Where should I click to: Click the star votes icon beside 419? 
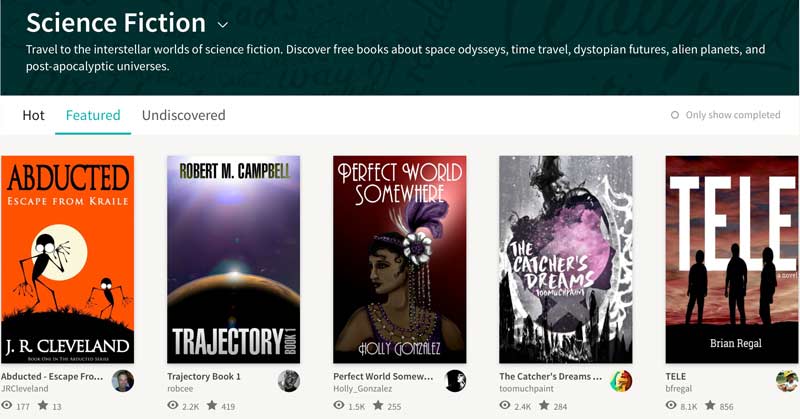tap(212, 405)
